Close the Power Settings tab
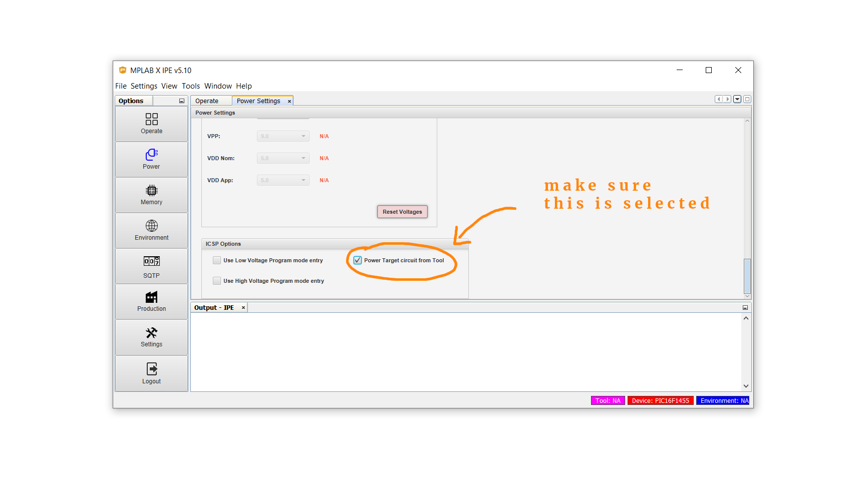This screenshot has width=868, height=491. [x=289, y=102]
